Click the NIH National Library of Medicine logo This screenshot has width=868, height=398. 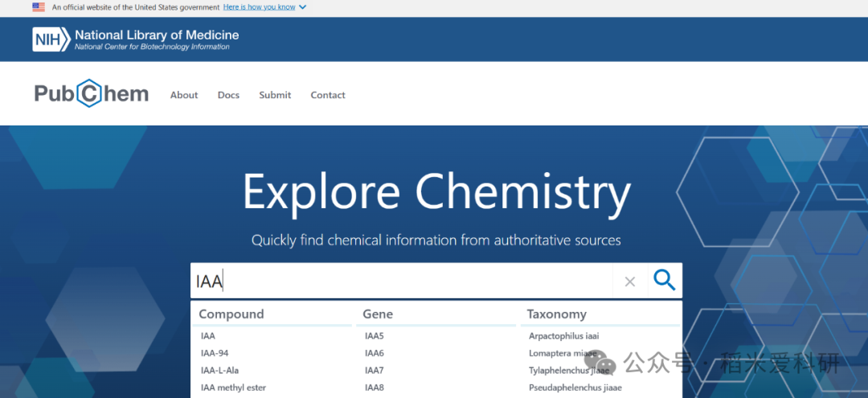pos(136,39)
